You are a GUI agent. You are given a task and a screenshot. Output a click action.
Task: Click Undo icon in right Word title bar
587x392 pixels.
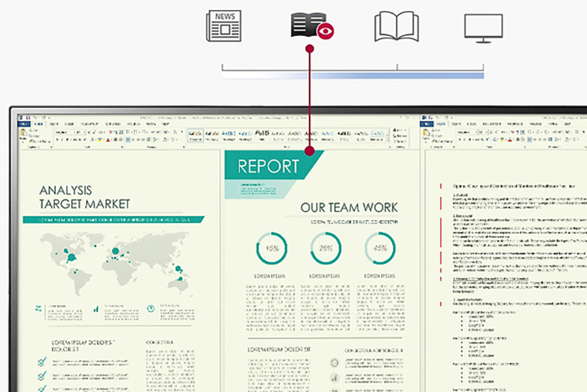438,117
